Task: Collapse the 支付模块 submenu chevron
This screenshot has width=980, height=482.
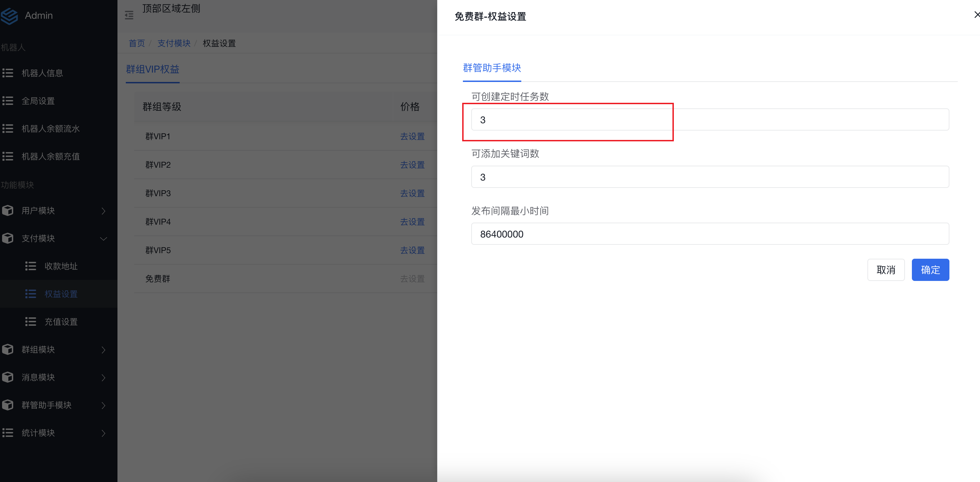Action: 104,239
